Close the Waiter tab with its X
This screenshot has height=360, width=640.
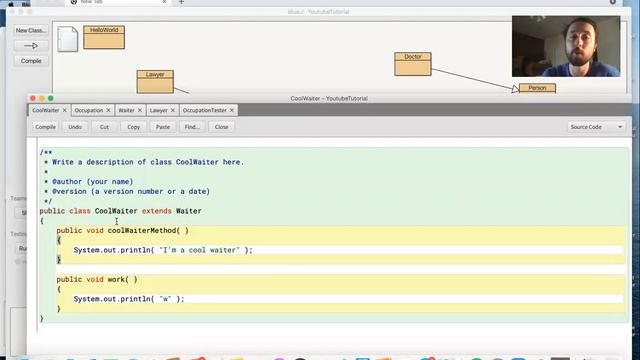coord(140,110)
